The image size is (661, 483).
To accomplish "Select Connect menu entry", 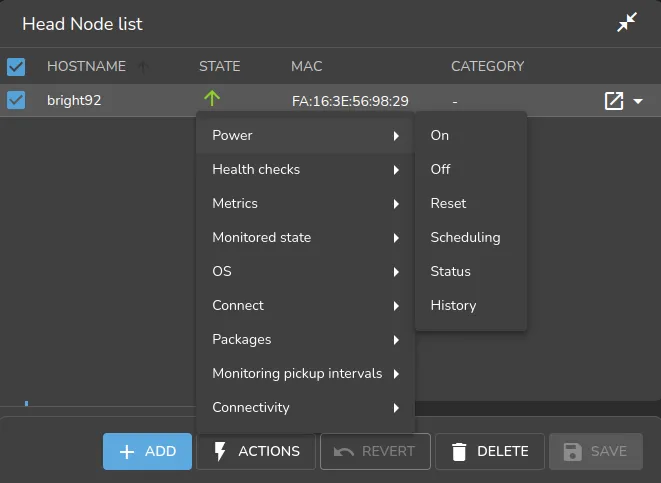I will (x=305, y=306).
